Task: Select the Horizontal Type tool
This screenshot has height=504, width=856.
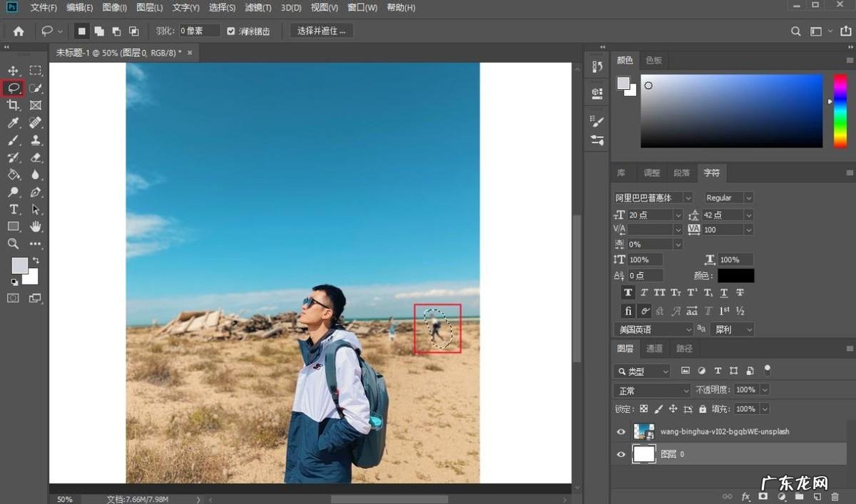Action: 13,210
